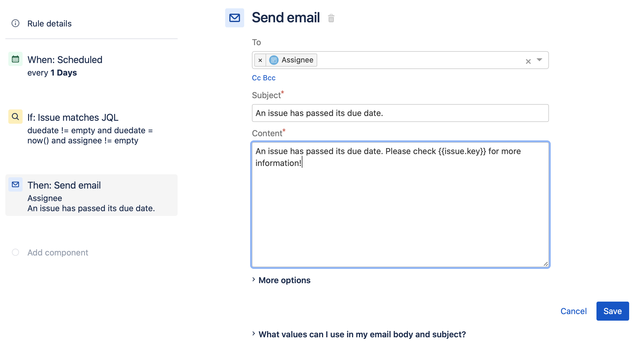Click inside the Subject input field
Screen dimensions: 644x348
click(400, 113)
